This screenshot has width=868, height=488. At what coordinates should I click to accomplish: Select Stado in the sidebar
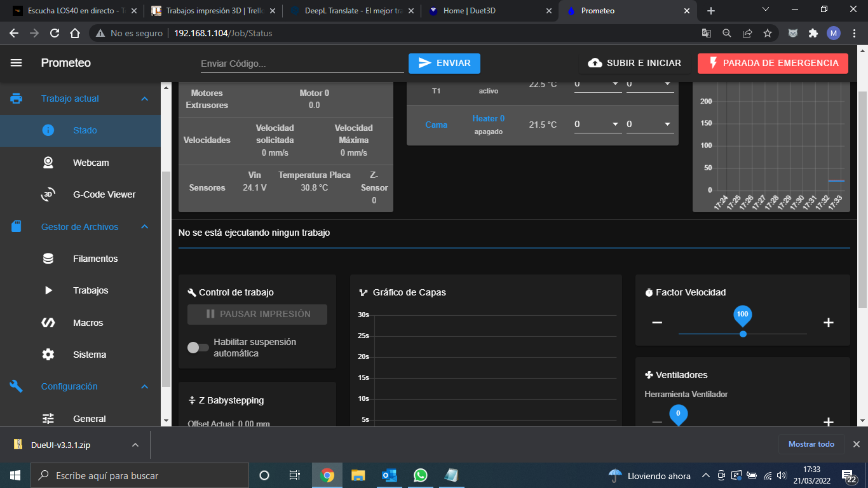pos(80,130)
